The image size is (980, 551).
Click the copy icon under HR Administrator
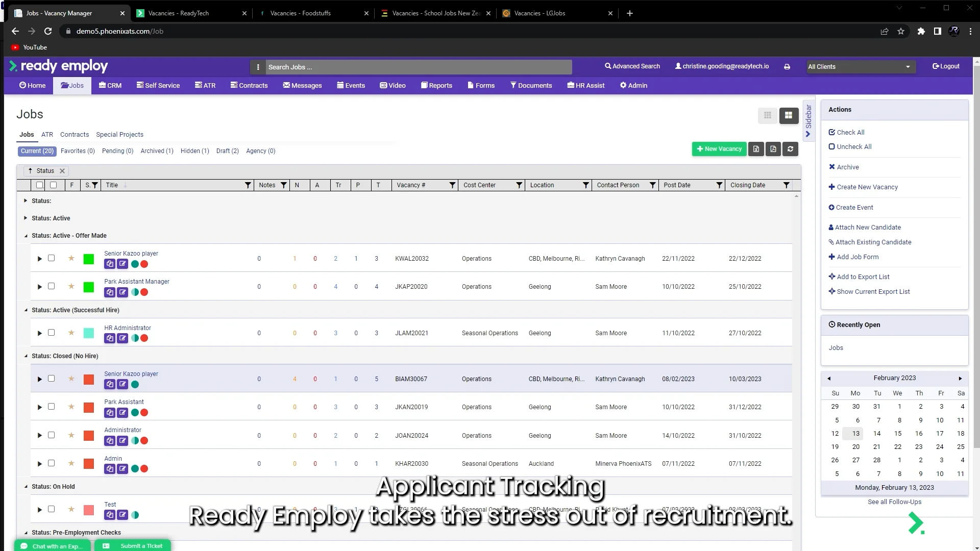pos(110,338)
